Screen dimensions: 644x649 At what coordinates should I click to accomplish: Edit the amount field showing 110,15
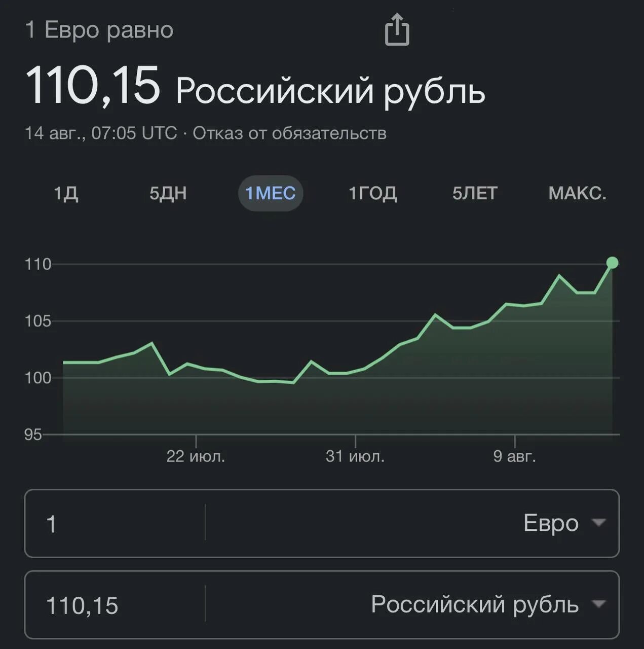[115, 605]
